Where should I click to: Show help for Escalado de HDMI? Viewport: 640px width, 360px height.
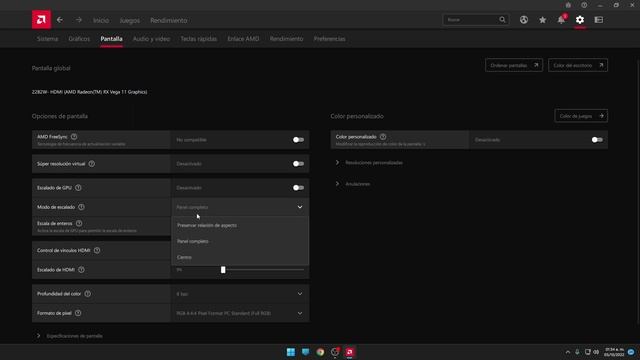[x=81, y=270]
